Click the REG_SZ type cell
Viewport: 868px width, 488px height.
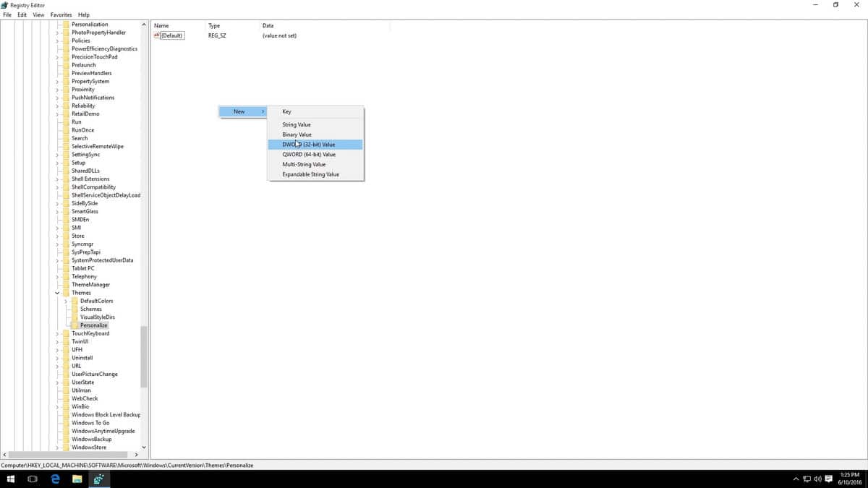point(217,35)
